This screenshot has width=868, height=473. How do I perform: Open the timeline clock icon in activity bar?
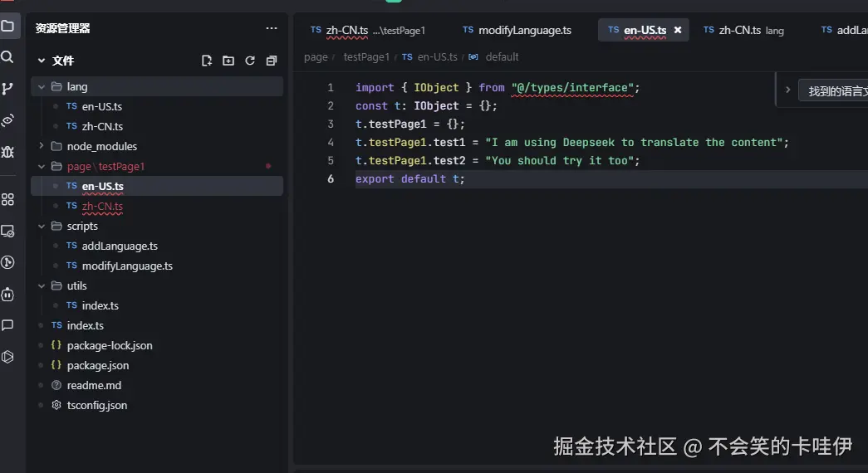click(7, 262)
